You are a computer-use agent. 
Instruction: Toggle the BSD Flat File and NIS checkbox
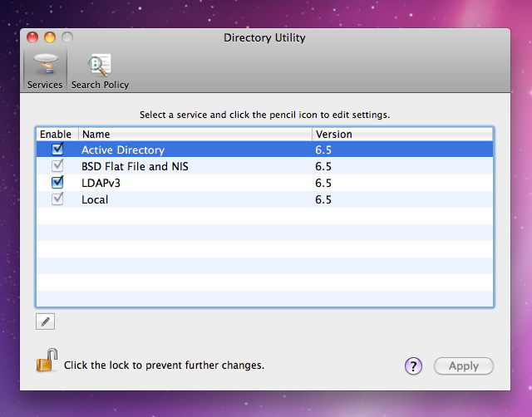pos(57,166)
